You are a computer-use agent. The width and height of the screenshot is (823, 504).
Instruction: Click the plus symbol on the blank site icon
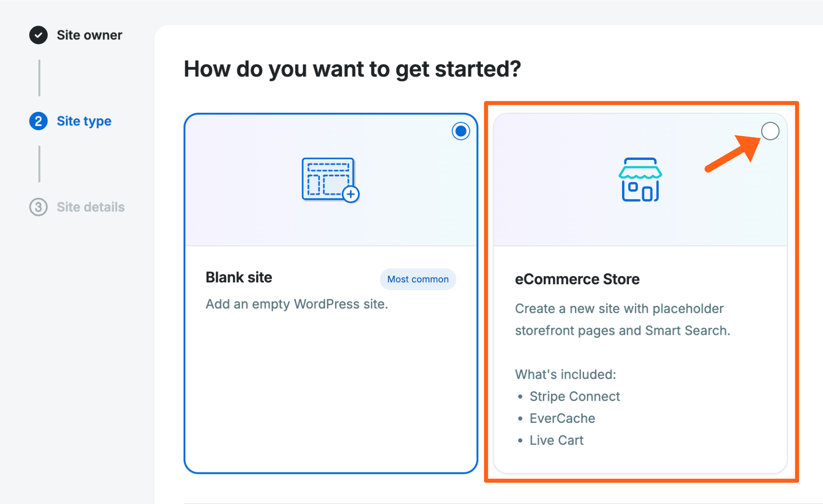351,194
